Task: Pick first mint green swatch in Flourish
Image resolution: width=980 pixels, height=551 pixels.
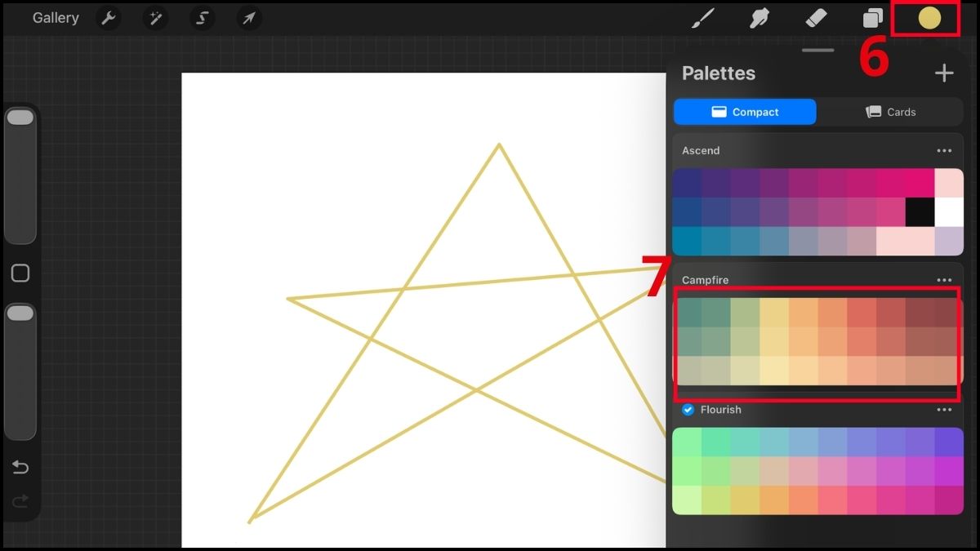Action: [687, 442]
